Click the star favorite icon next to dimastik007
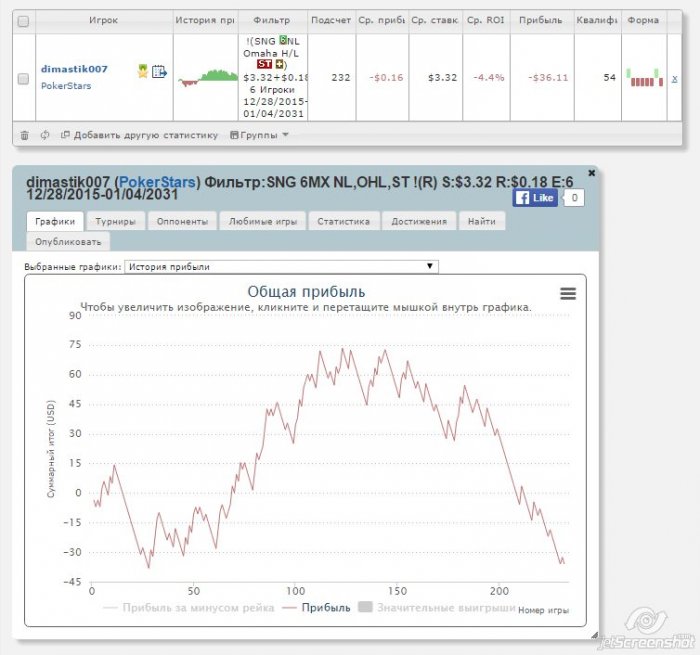 pos(142,71)
